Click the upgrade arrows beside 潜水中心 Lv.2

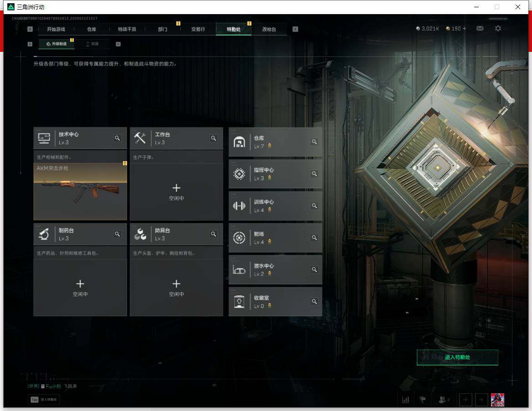[270, 274]
